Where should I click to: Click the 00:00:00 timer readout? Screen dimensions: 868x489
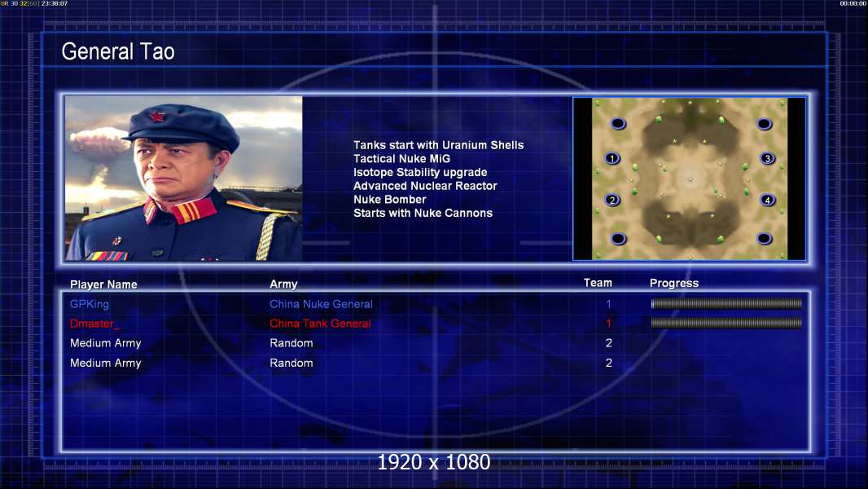point(853,3)
